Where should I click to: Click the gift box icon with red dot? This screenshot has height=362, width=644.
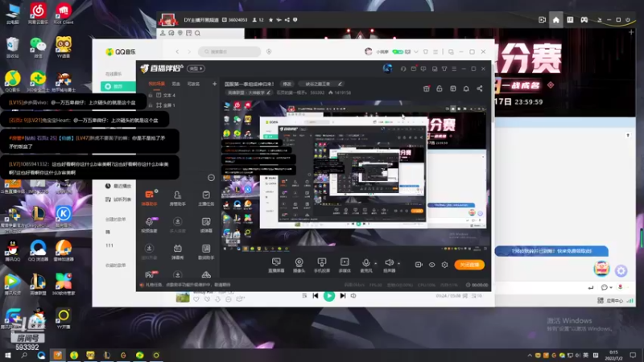[x=427, y=88]
